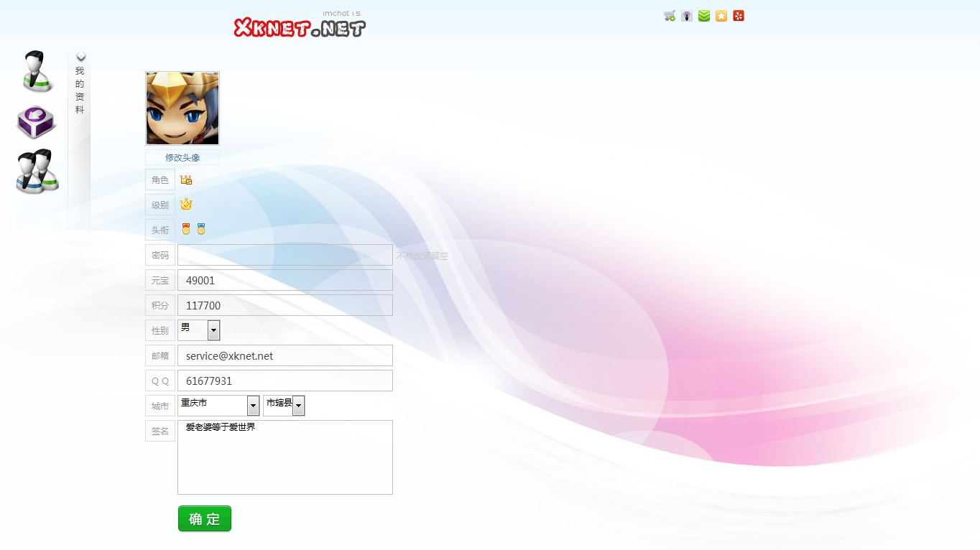Image resolution: width=980 pixels, height=550 pixels.
Task: Click the red Yelp-style icon
Action: (739, 16)
